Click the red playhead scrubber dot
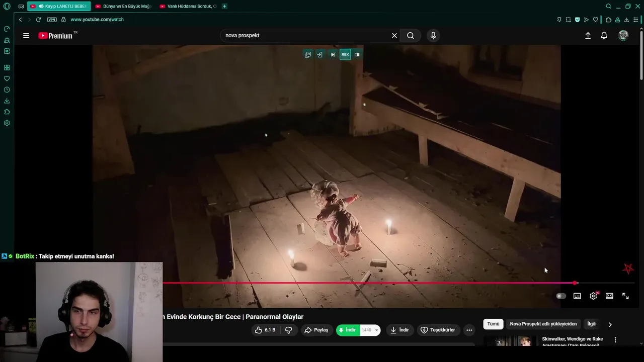This screenshot has width=644, height=362. (x=576, y=283)
